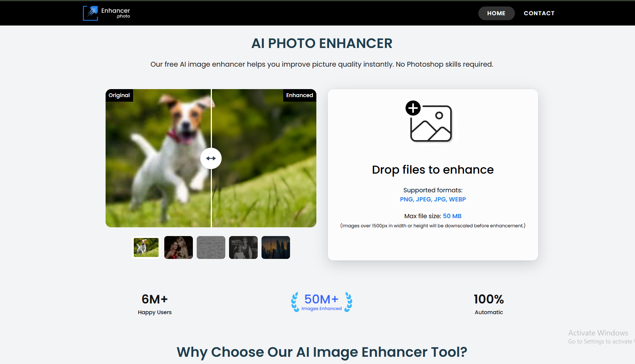Open the HOME menu item
Viewport: 635px width, 364px height.
coord(496,13)
